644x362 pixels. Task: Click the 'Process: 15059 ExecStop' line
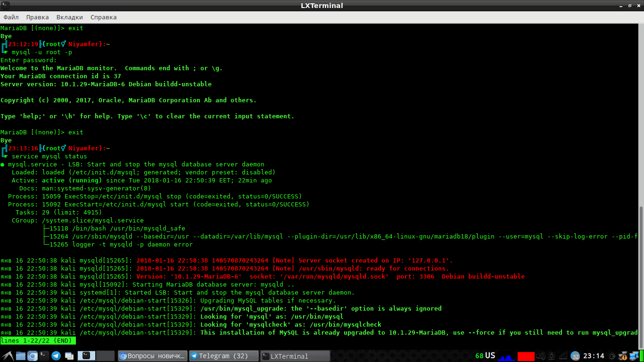point(155,197)
